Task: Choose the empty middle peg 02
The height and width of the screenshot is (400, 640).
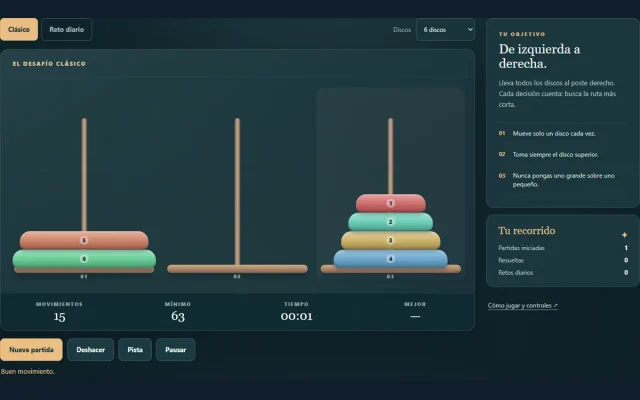Action: click(x=237, y=196)
